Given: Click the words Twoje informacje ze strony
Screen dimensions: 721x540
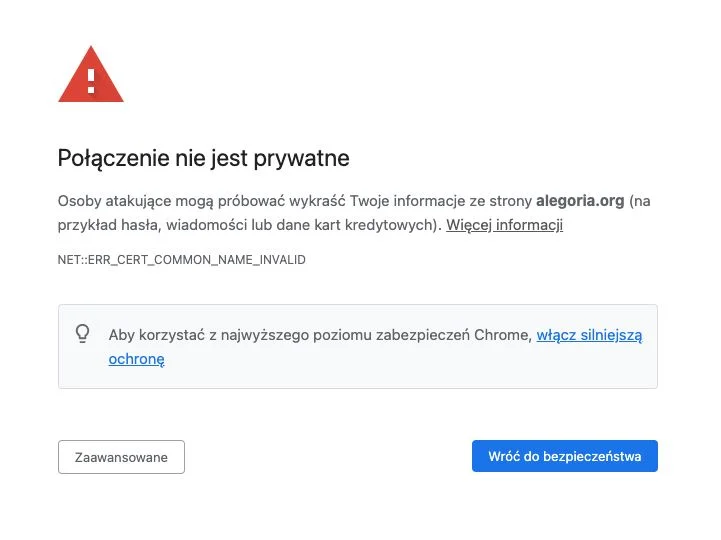Looking at the screenshot, I should (x=441, y=201).
